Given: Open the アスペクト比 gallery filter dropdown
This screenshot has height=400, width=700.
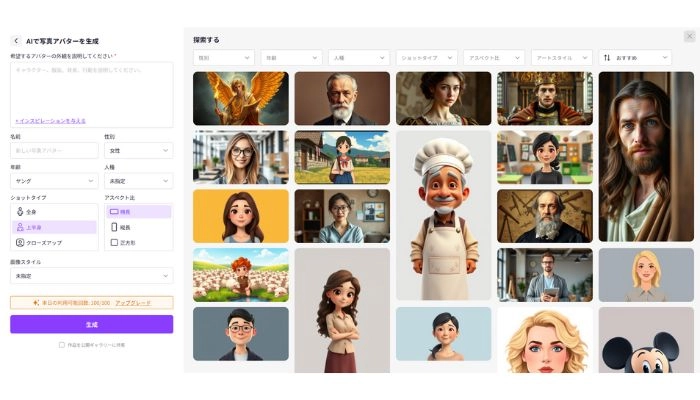Looking at the screenshot, I should [x=494, y=58].
